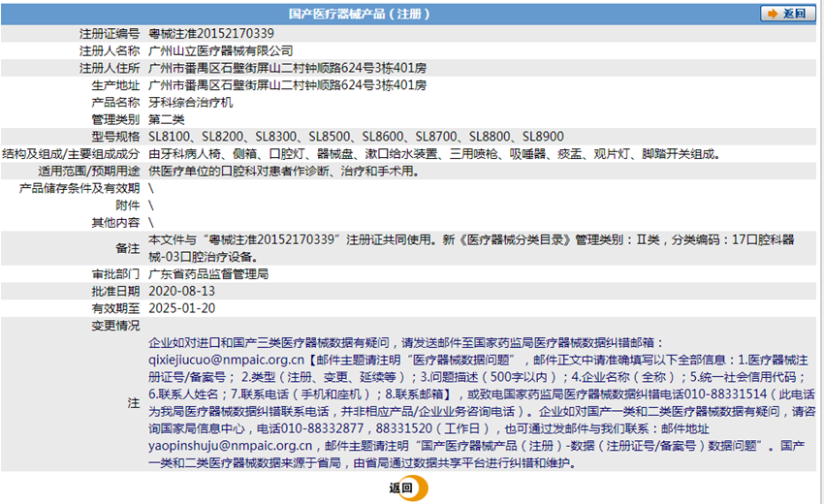Click approving department 广东省药品监督管理局
The width and height of the screenshot is (824, 504).
[x=208, y=274]
